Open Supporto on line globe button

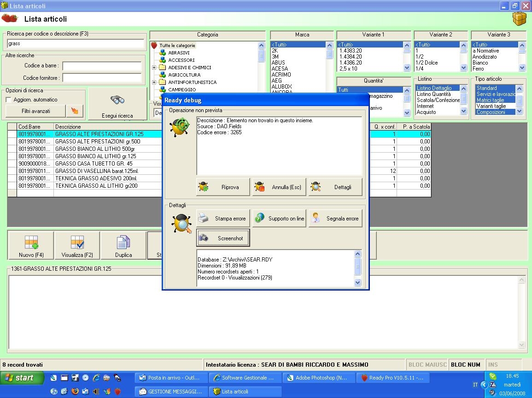[279, 218]
